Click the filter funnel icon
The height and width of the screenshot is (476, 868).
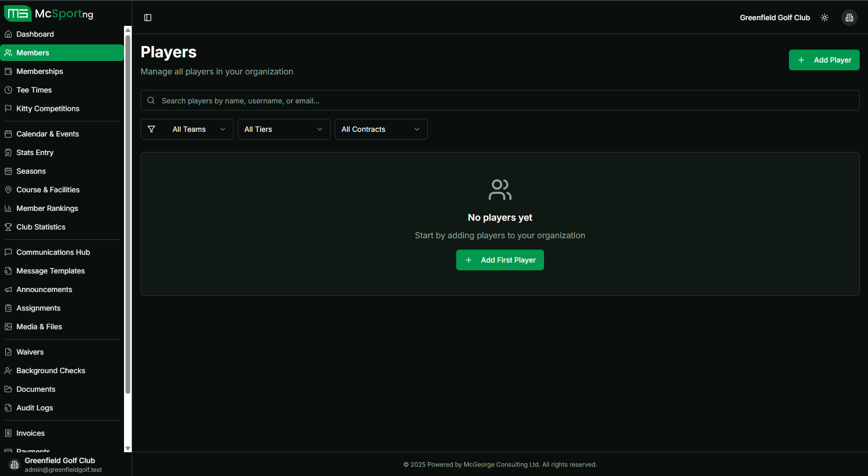tap(151, 129)
